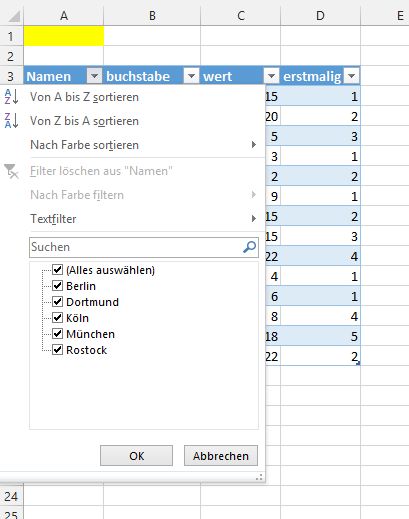Click into the Suchen search field
Viewport: 409px width, 519px height.
[135, 247]
